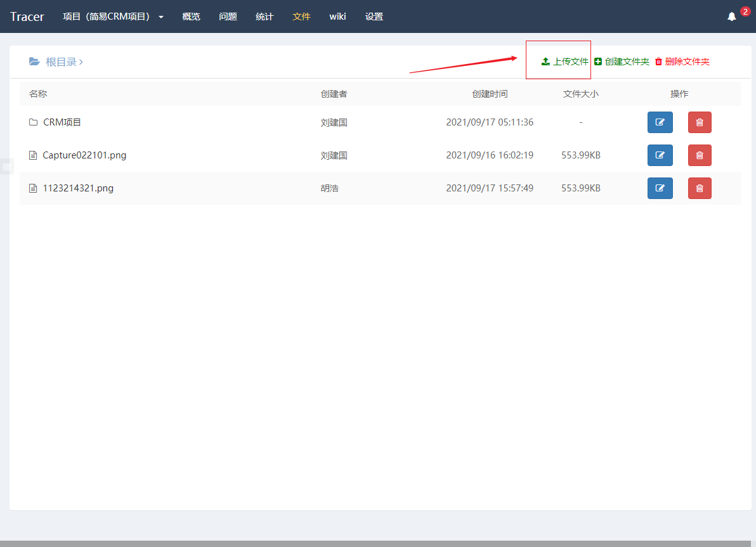Open the 项目 (简易CRM项目) dropdown
The width and height of the screenshot is (756, 547).
113,16
